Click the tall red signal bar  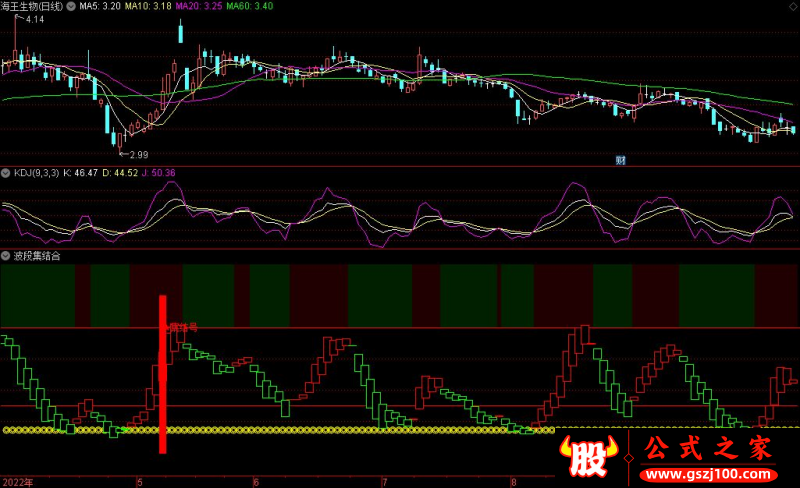[163, 374]
